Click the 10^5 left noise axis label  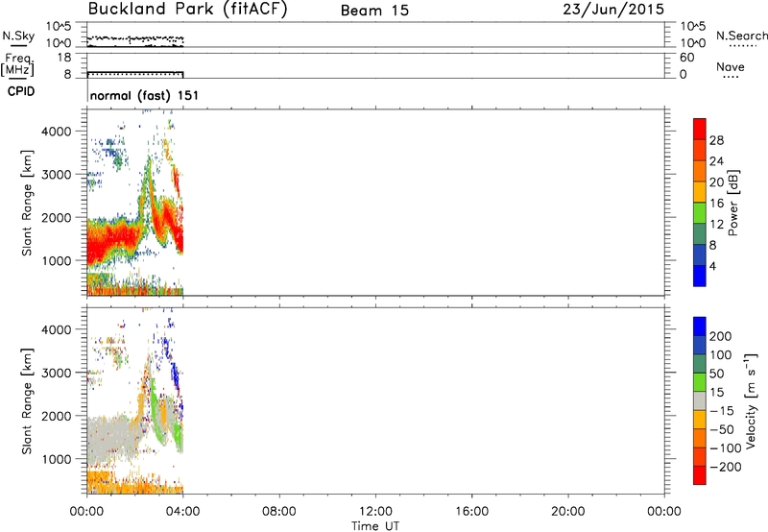[59, 26]
